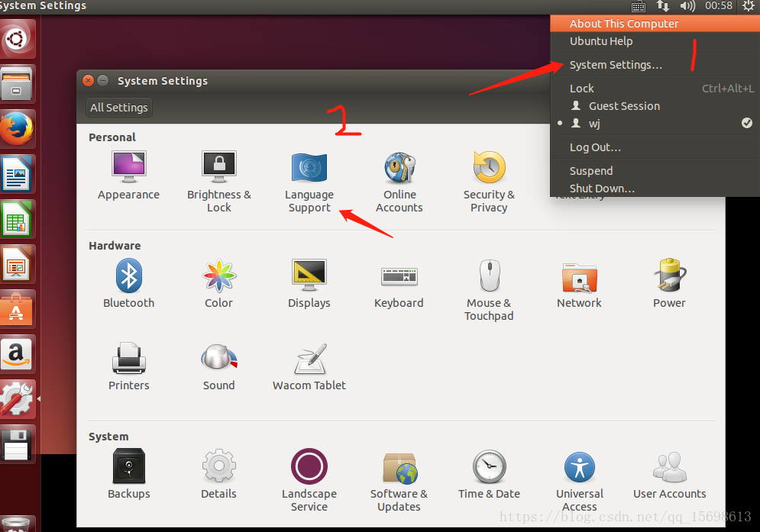Open Bluetooth settings
Viewport: 760px width, 532px height.
point(129,283)
